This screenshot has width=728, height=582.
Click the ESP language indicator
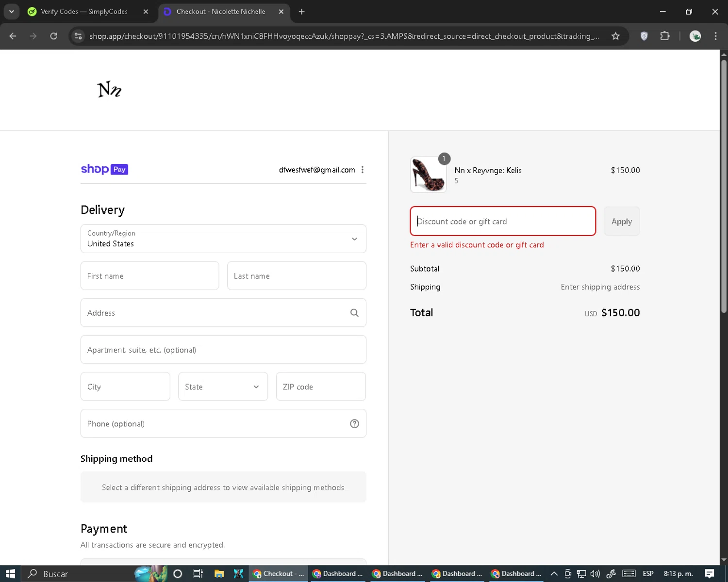click(x=648, y=574)
